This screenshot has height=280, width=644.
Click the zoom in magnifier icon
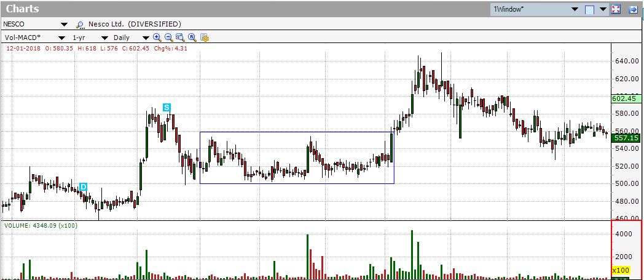tap(157, 38)
